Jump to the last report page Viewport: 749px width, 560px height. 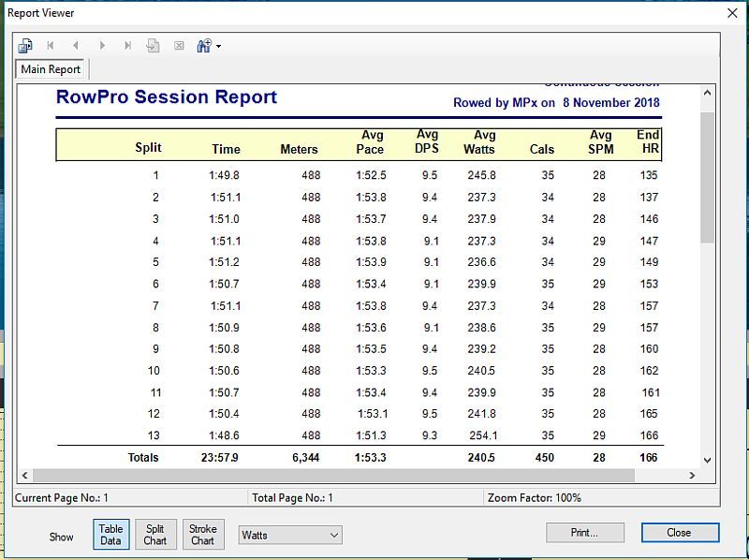(x=127, y=46)
